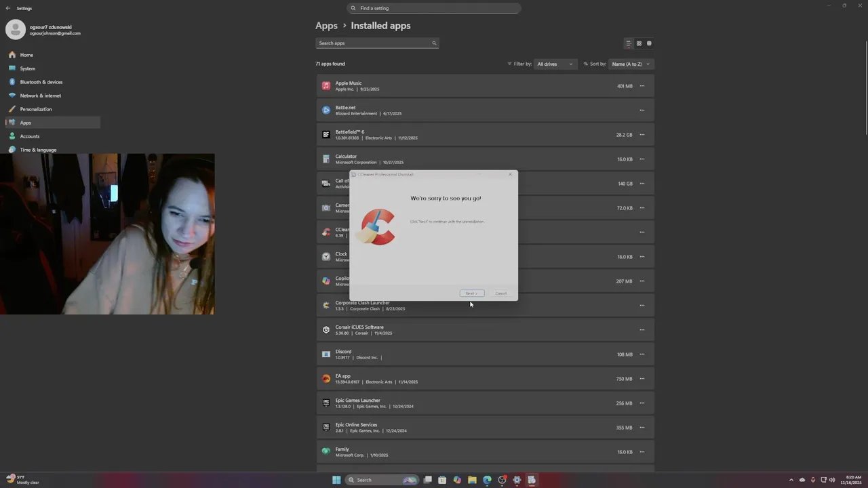This screenshot has height=488, width=868.
Task: Open Time & language settings
Action: (x=53, y=149)
